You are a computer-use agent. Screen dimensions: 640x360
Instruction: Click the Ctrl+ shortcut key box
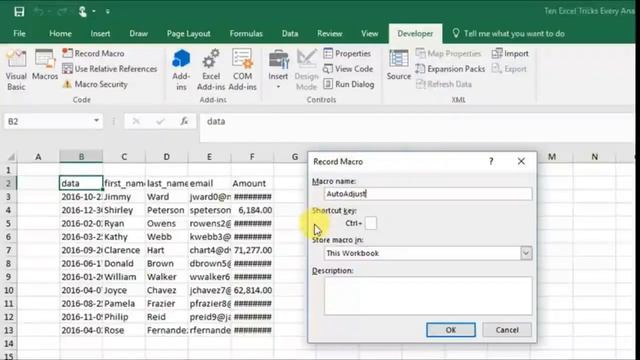[371, 223]
